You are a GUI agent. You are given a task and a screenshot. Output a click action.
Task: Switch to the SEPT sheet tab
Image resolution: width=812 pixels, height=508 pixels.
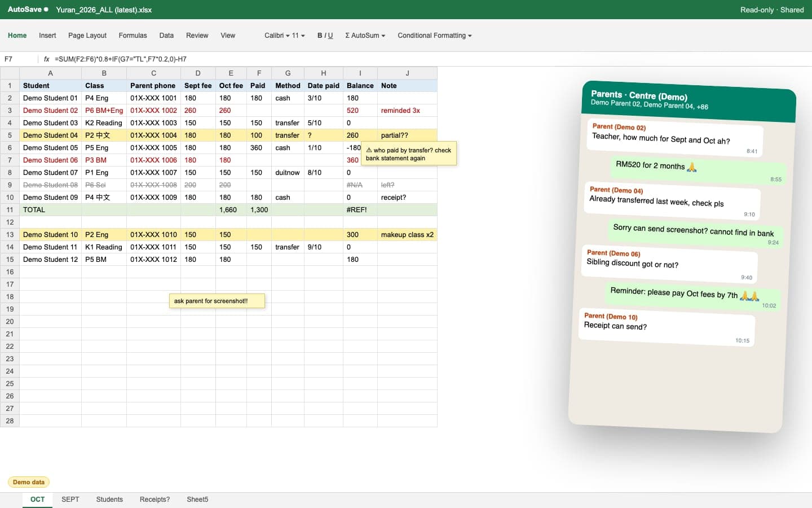[70, 500]
